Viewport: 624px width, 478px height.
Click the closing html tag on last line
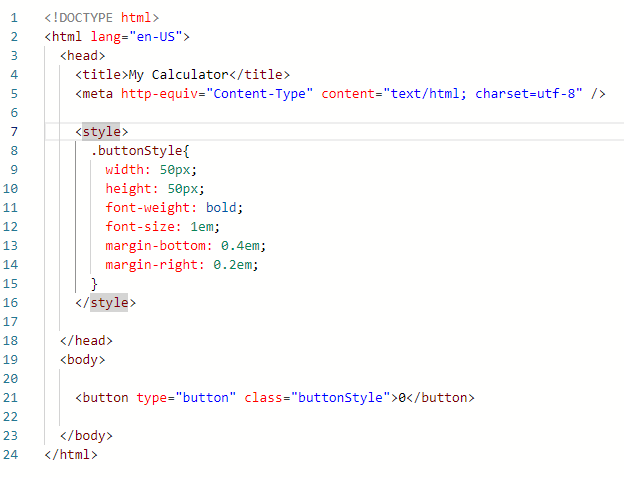pyautogui.click(x=71, y=454)
